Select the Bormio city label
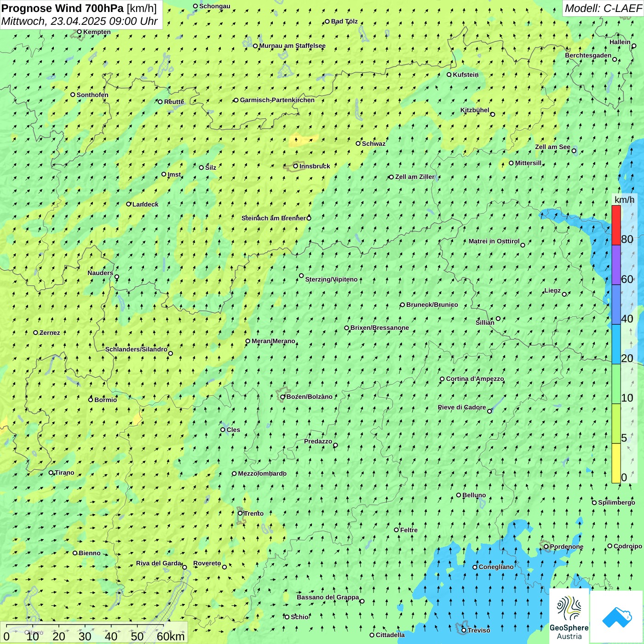Screen dimensions: 644x644 106,400
